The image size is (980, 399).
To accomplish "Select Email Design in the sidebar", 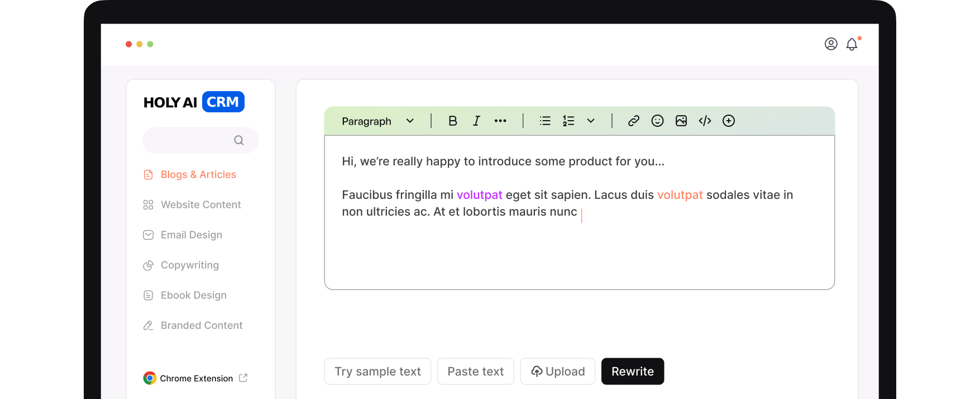I will pos(191,235).
